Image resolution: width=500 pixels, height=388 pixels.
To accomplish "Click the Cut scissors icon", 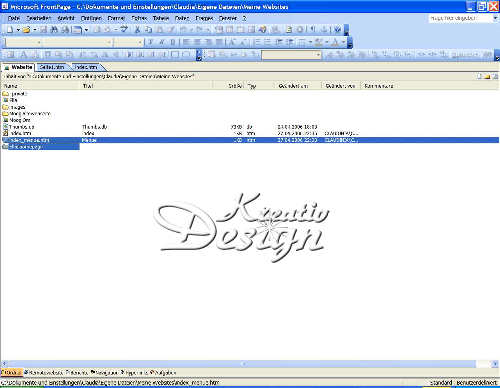I will (x=137, y=30).
